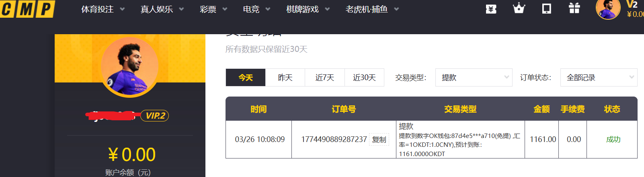Open the gift box promotions icon
This screenshot has width=644, height=177.
(x=574, y=8)
